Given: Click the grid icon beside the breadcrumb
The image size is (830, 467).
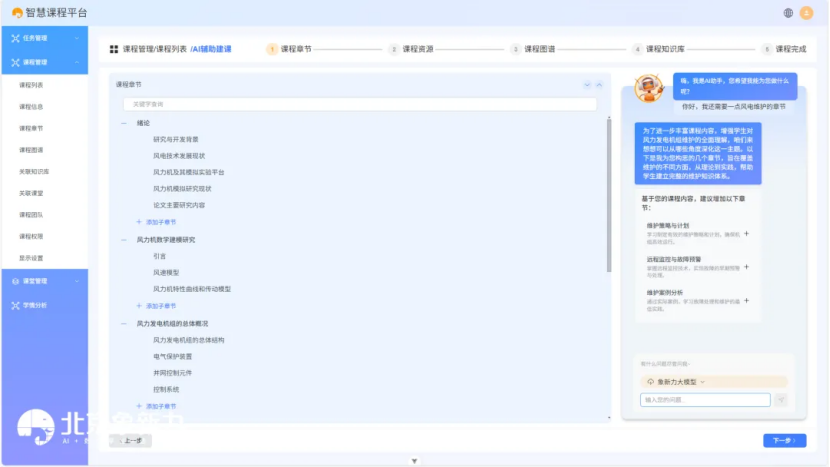Looking at the screenshot, I should pos(114,49).
